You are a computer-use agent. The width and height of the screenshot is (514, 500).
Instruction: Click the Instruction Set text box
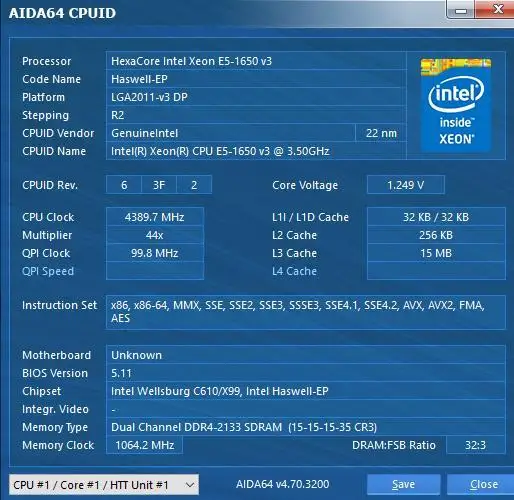tap(305, 312)
